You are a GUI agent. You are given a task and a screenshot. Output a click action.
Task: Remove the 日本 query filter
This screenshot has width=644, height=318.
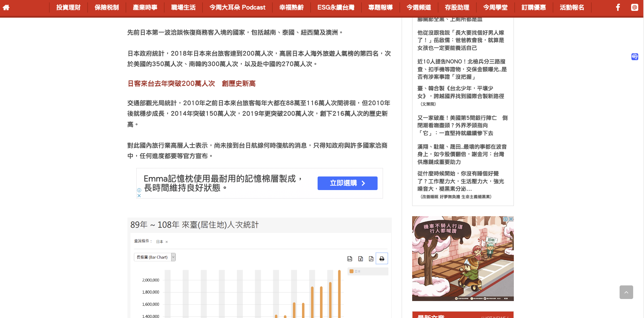pyautogui.click(x=167, y=242)
